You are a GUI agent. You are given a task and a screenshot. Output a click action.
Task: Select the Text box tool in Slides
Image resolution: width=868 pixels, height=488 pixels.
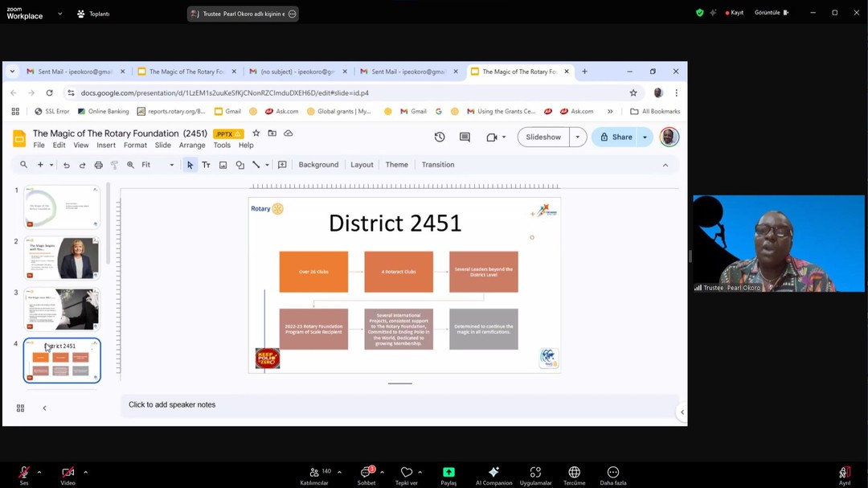click(x=206, y=165)
